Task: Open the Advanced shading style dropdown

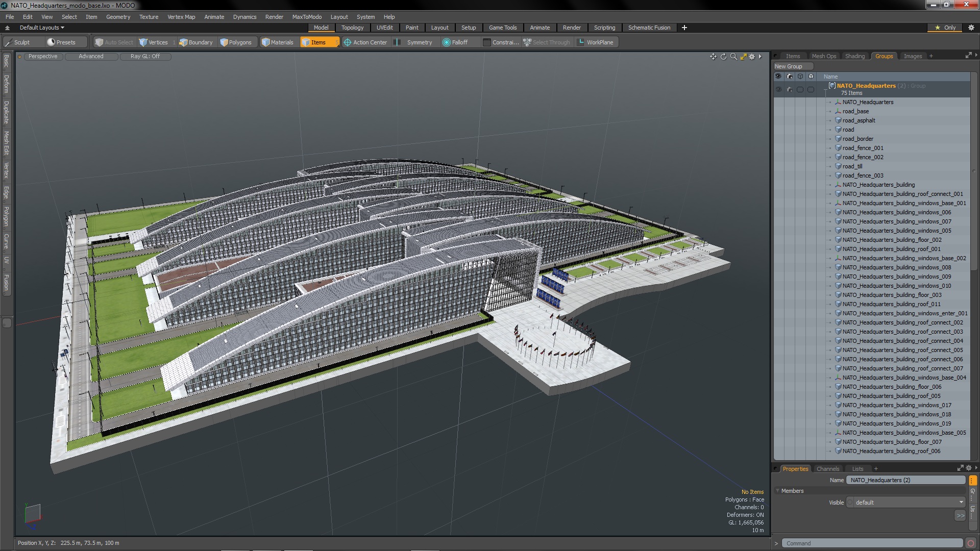Action: coord(91,57)
